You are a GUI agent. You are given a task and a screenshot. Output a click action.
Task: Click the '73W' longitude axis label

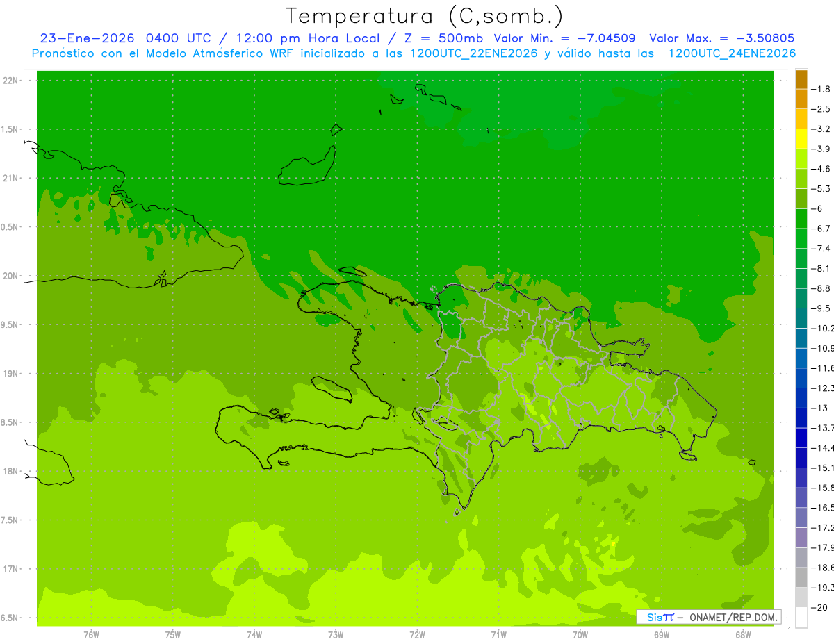(x=336, y=635)
